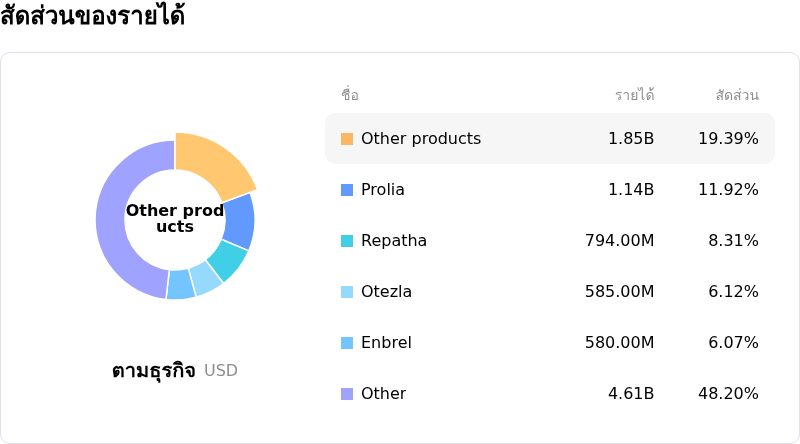
Task: Click the teal Repatha legend swatch
Action: click(347, 241)
